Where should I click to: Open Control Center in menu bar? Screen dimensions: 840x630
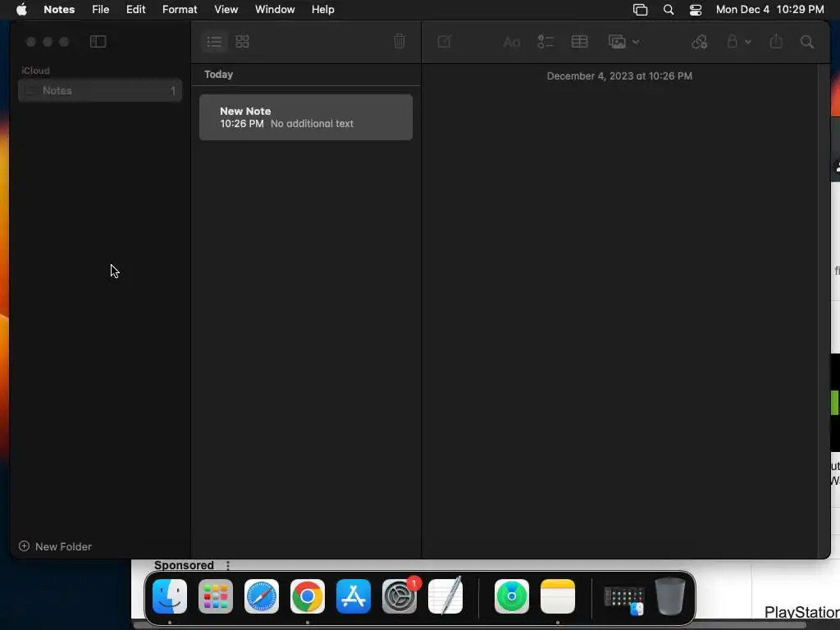pyautogui.click(x=696, y=10)
